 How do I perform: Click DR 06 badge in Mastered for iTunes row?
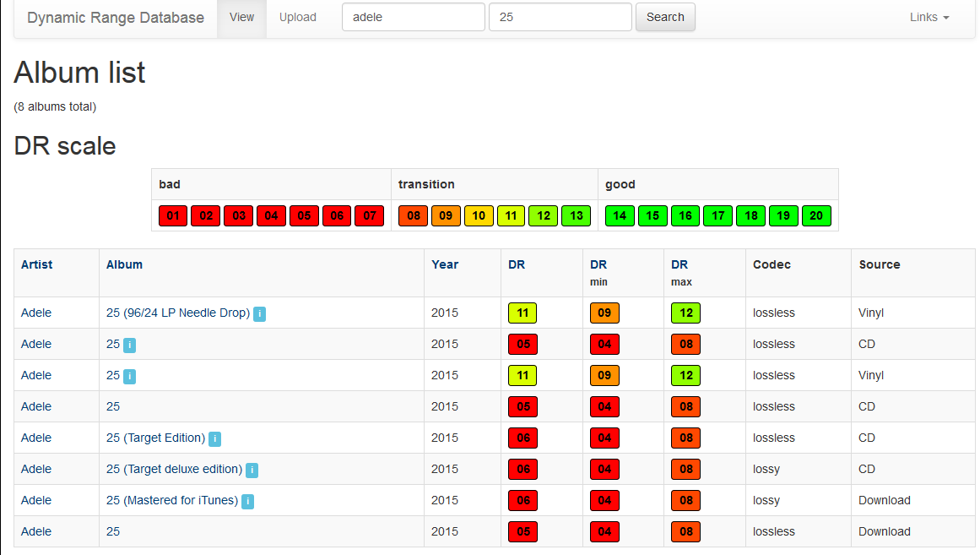pos(522,501)
